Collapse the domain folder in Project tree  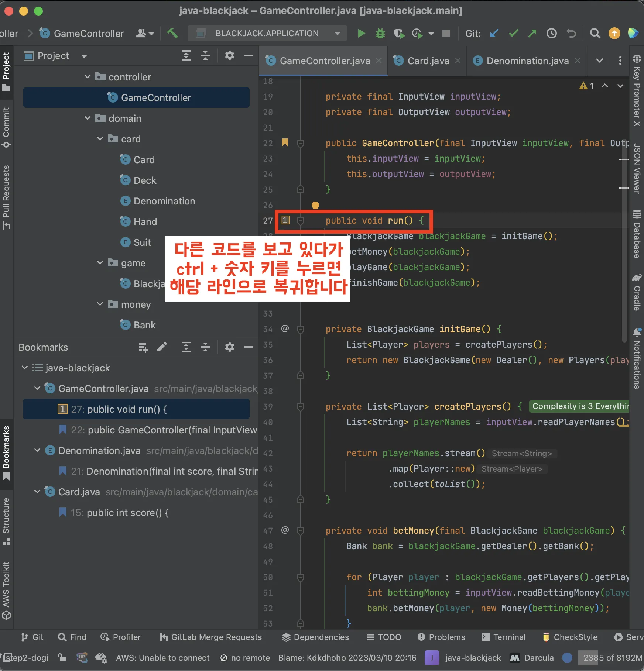pyautogui.click(x=88, y=118)
